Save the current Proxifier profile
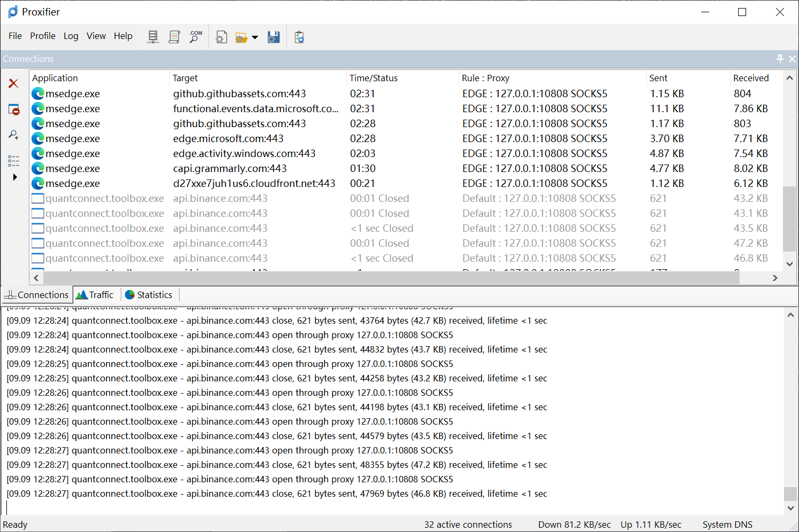799x532 pixels. click(273, 36)
